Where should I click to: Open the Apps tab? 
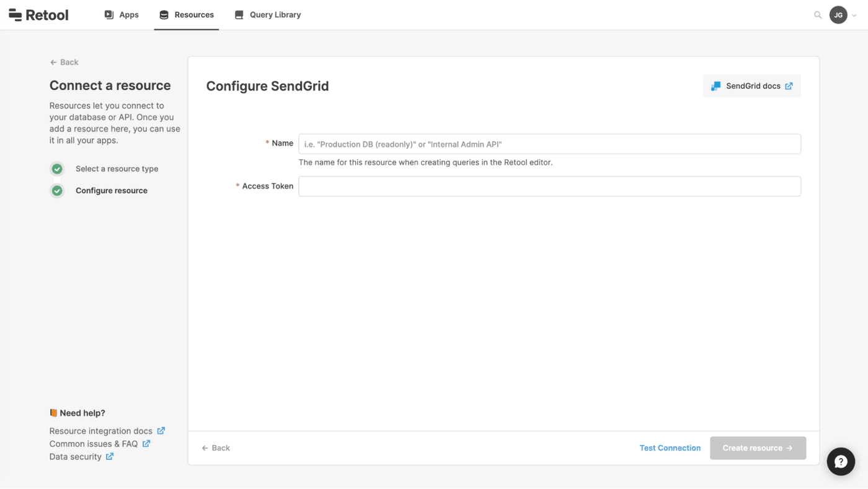(x=122, y=15)
